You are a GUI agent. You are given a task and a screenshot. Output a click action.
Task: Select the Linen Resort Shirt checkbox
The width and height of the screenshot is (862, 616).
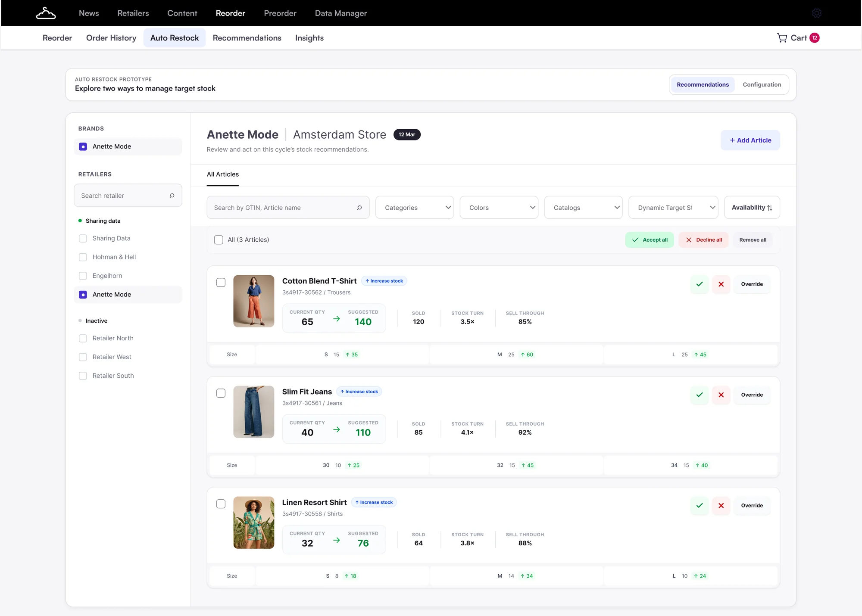[221, 504]
